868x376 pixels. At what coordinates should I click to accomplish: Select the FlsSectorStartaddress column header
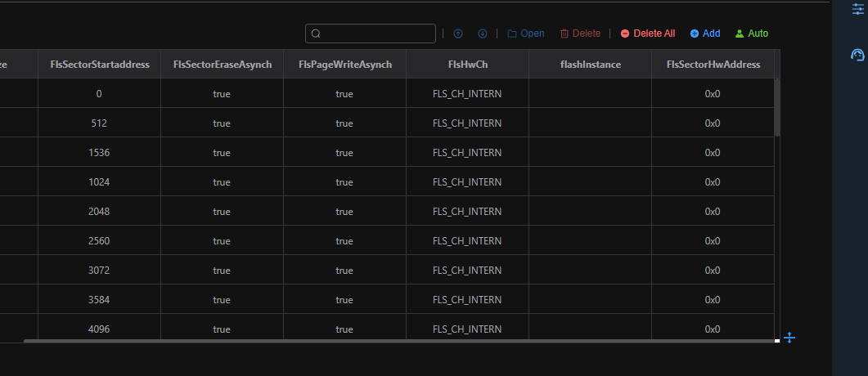(99, 65)
